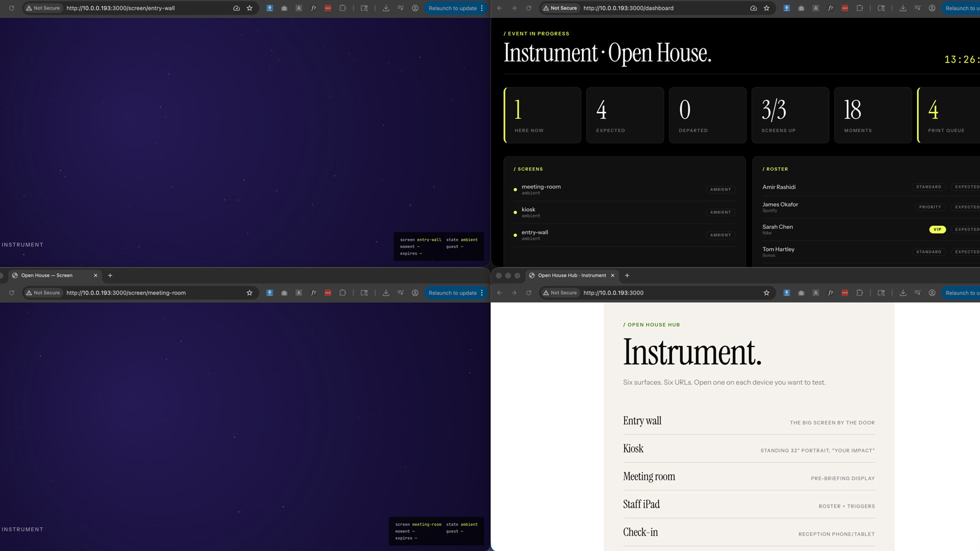Click the entry-wall row in Screens list
This screenshot has width=980, height=551.
click(x=625, y=234)
